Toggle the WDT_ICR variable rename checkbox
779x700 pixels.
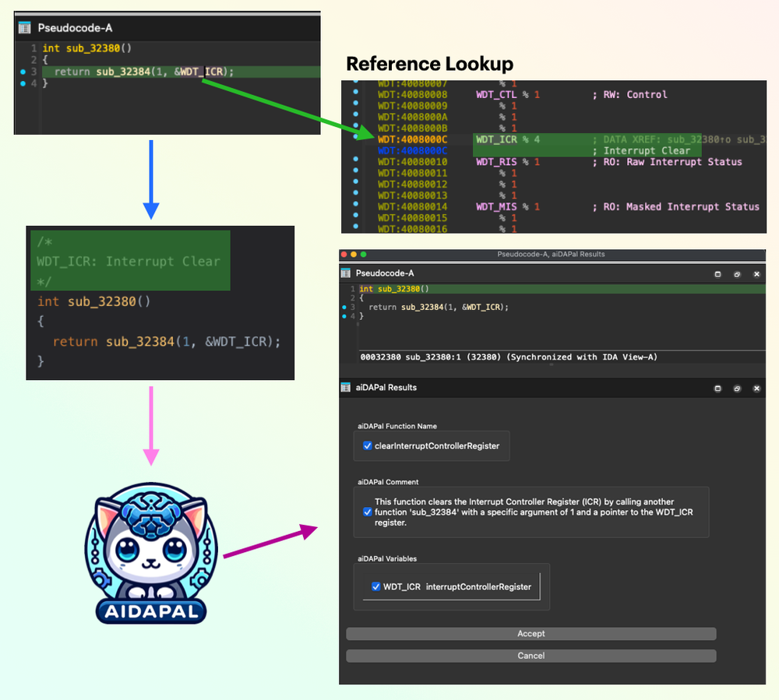[376, 587]
